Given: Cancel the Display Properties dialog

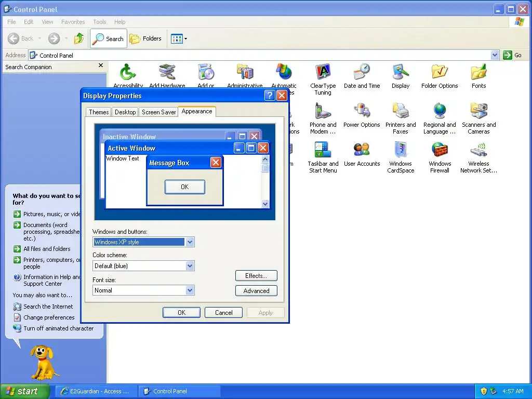Looking at the screenshot, I should click(x=223, y=312).
